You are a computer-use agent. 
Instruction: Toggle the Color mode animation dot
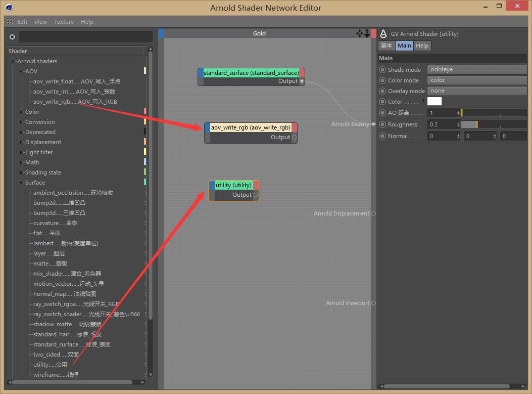click(x=382, y=80)
